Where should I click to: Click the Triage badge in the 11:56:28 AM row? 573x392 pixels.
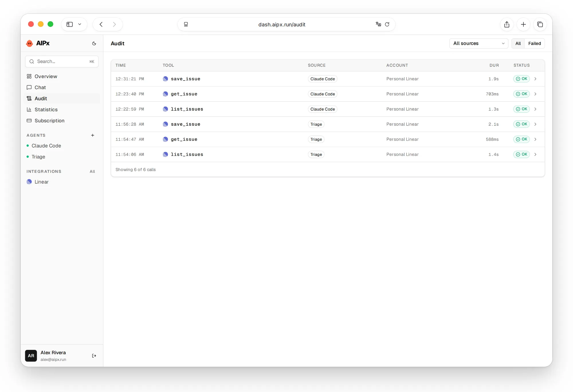pyautogui.click(x=316, y=124)
